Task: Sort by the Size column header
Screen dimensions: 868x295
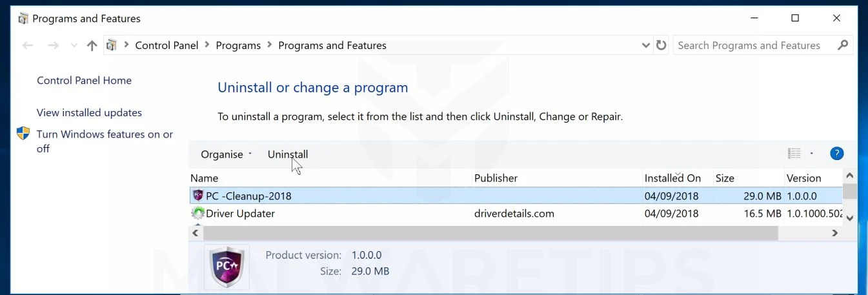Action: pyautogui.click(x=747, y=178)
